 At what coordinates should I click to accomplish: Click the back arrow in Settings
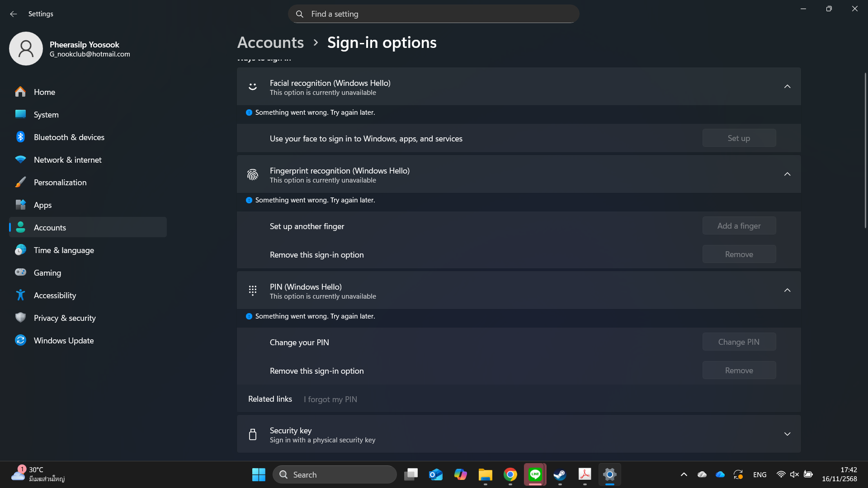coord(14,14)
